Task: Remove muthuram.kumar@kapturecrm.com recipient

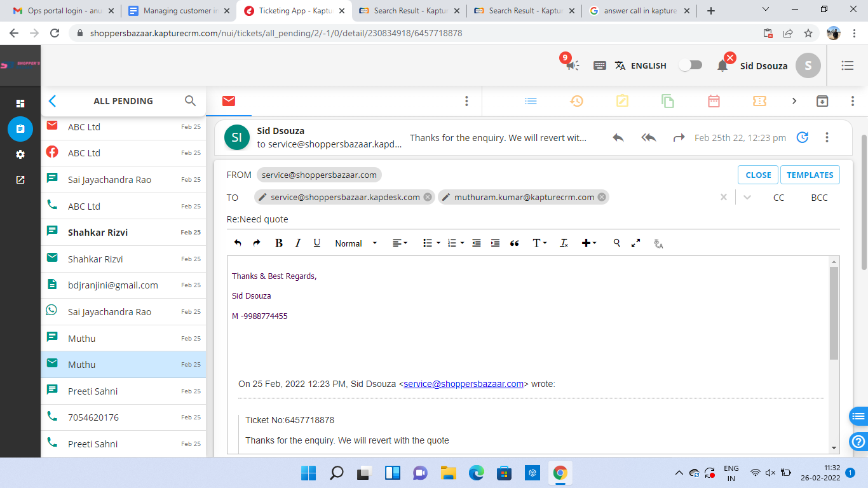Action: pos(601,197)
